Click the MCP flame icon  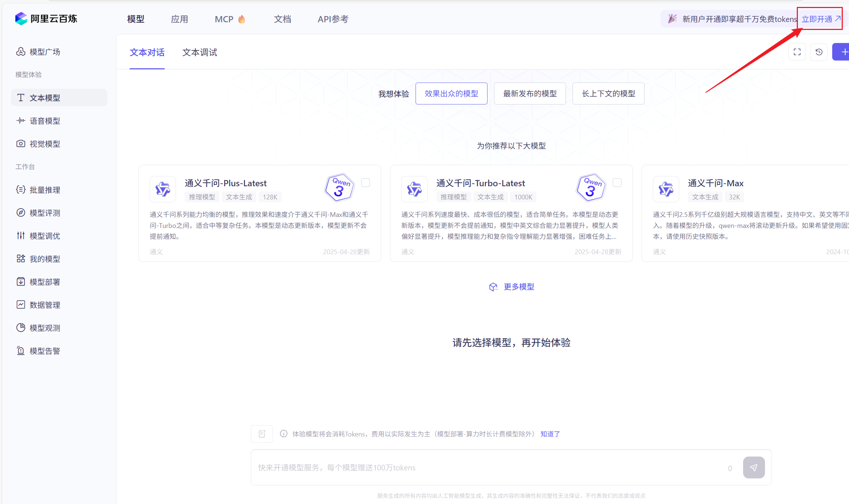pyautogui.click(x=242, y=19)
